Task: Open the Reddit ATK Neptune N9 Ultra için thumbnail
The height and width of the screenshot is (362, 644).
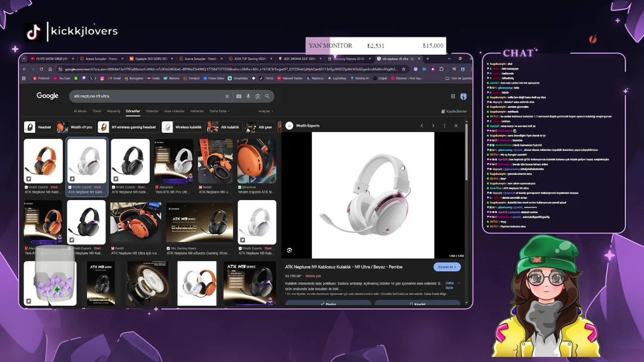Action: (136, 222)
